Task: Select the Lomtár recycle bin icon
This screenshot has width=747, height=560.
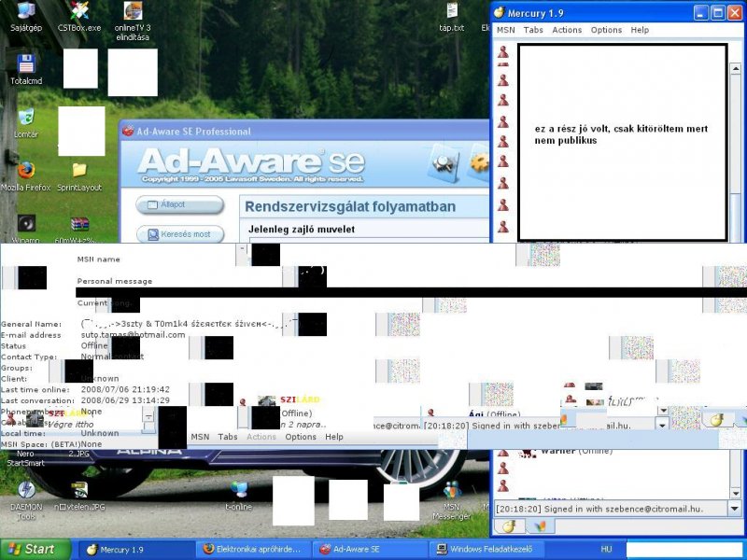Action: 26,123
